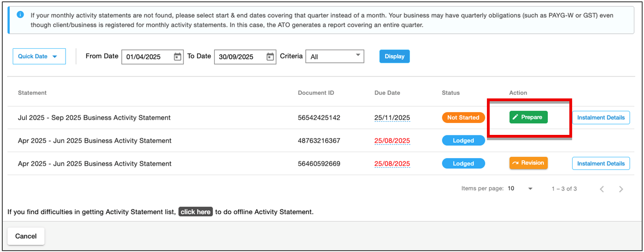Go to the next page arrow
This screenshot has width=644, height=252.
(x=621, y=189)
